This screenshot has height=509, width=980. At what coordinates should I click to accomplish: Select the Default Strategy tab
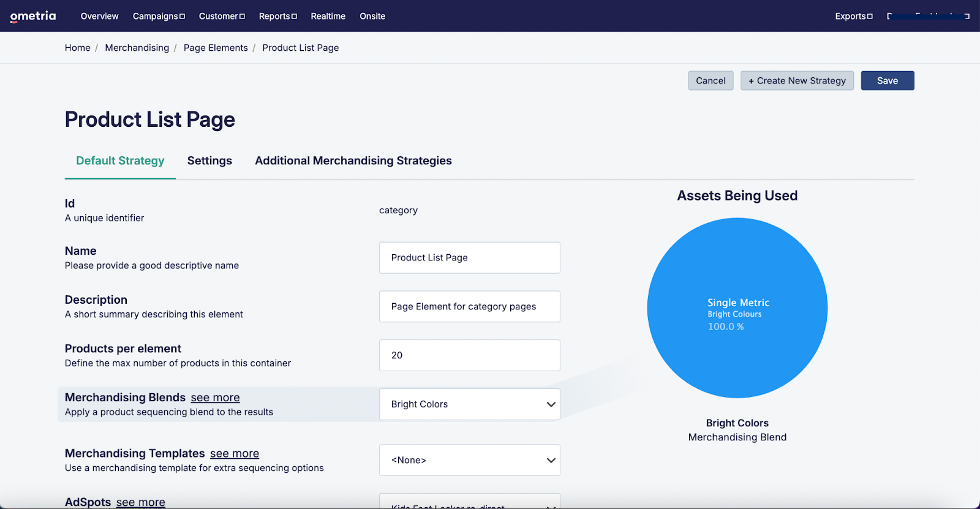[x=120, y=161]
